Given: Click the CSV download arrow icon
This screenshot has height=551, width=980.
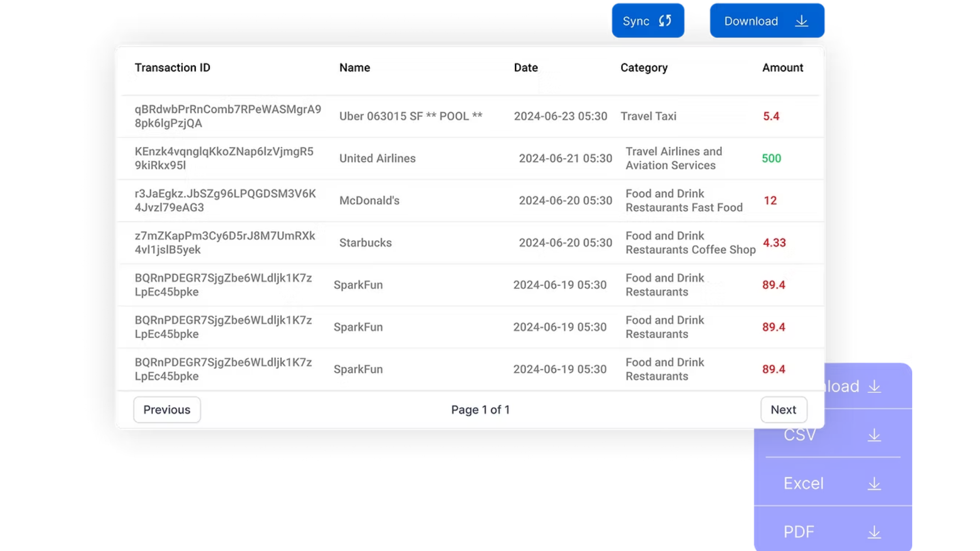Looking at the screenshot, I should coord(874,435).
